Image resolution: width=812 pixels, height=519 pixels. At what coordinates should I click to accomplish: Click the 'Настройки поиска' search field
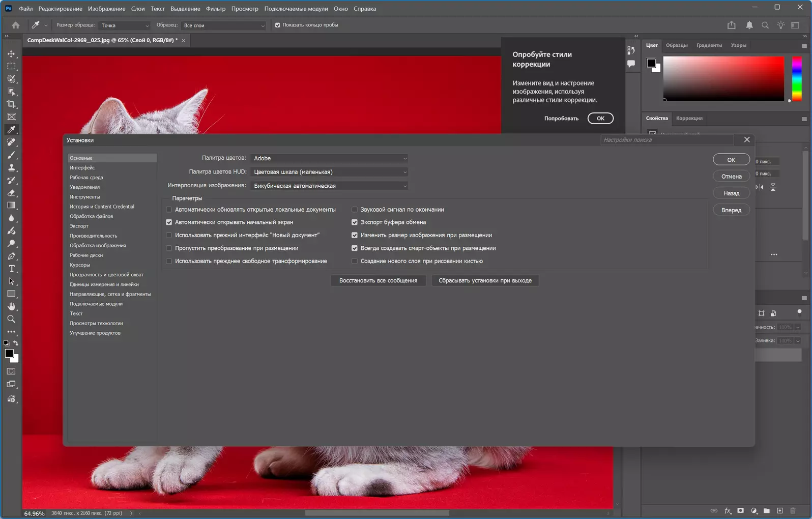coord(666,140)
